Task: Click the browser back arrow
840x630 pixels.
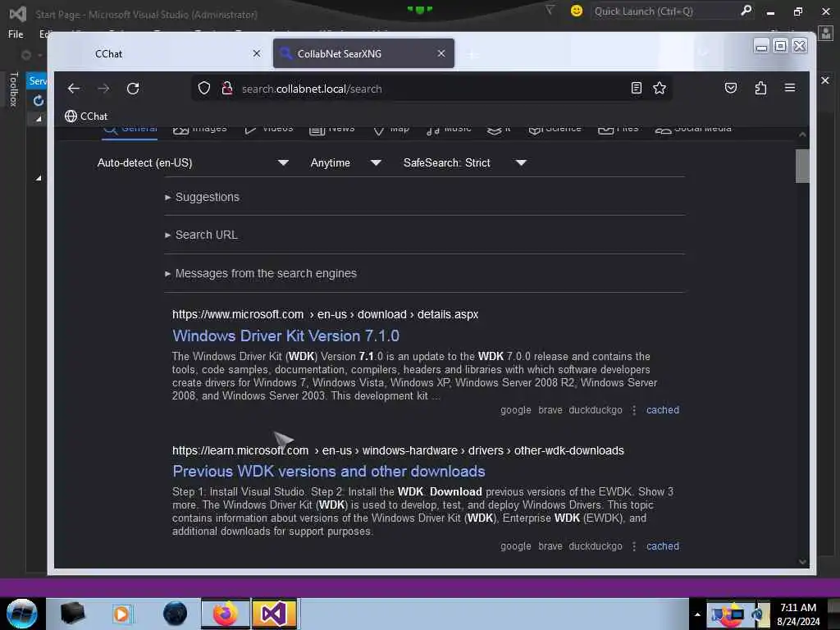Action: [x=73, y=89]
